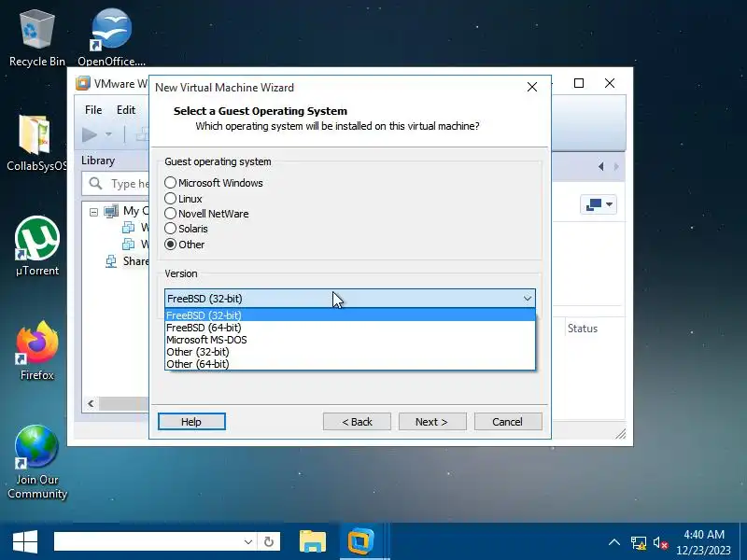This screenshot has height=560, width=747.
Task: Open the µTorrent desktop shortcut
Action: click(37, 246)
